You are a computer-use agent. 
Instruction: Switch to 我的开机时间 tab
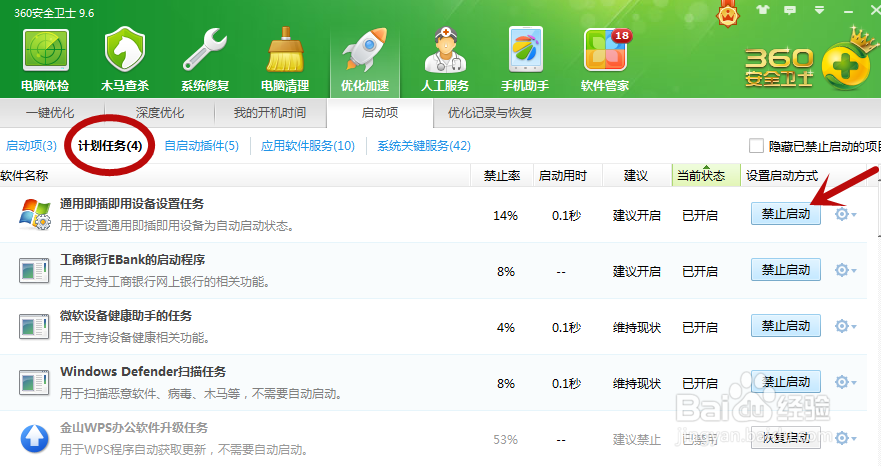[270, 113]
